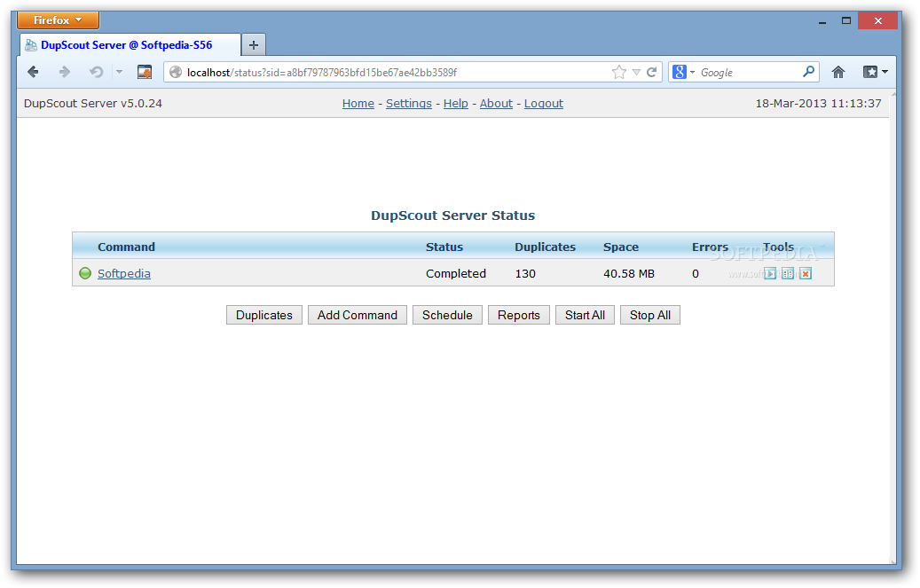Delete the Softpedia command with X icon
This screenshot has height=588, width=920.
[x=806, y=273]
